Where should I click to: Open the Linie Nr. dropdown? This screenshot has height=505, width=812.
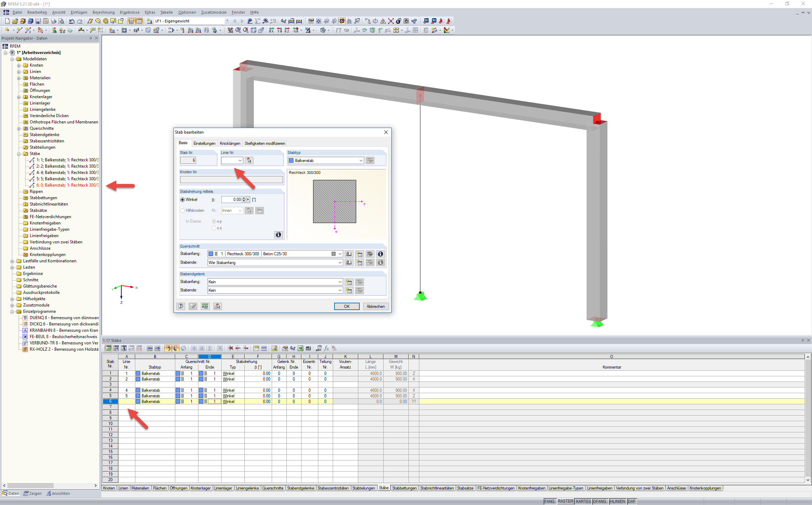[x=240, y=161]
